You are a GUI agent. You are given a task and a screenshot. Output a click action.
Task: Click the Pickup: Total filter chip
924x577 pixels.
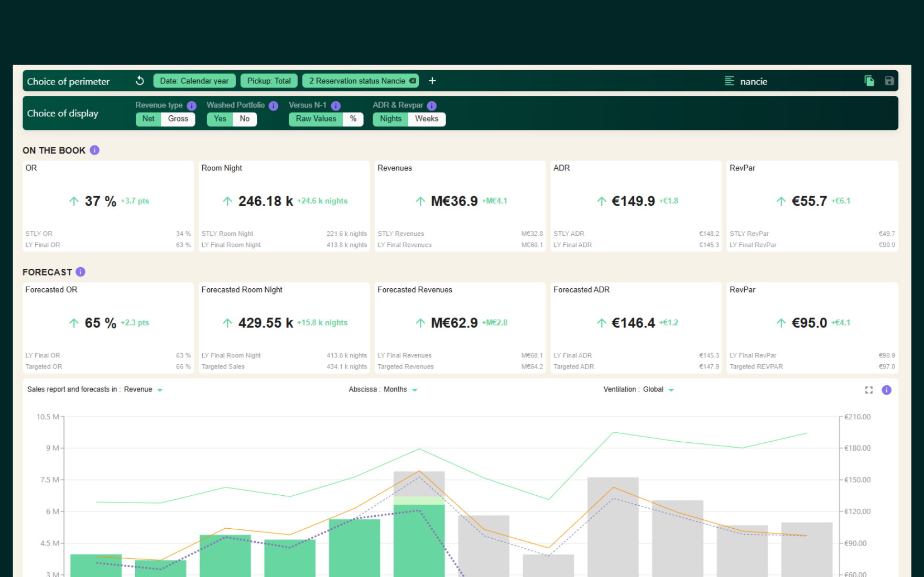[x=269, y=81]
